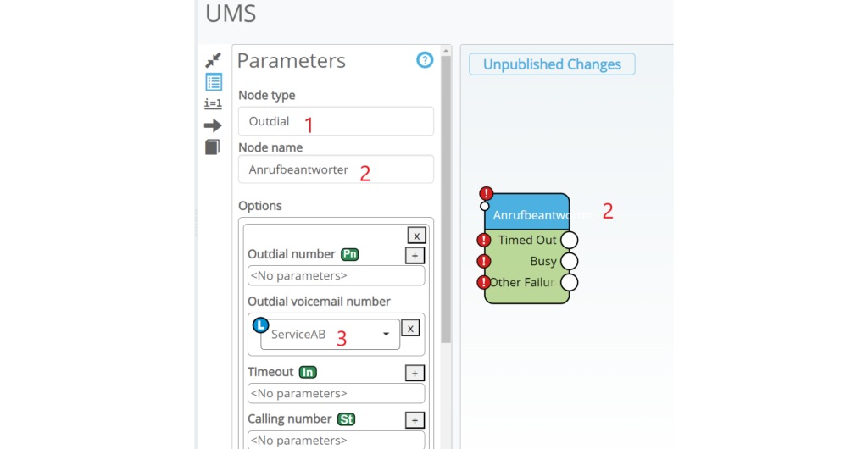Viewport: 868px width, 449px height.
Task: Click the Unpublished Changes button
Action: coord(552,64)
